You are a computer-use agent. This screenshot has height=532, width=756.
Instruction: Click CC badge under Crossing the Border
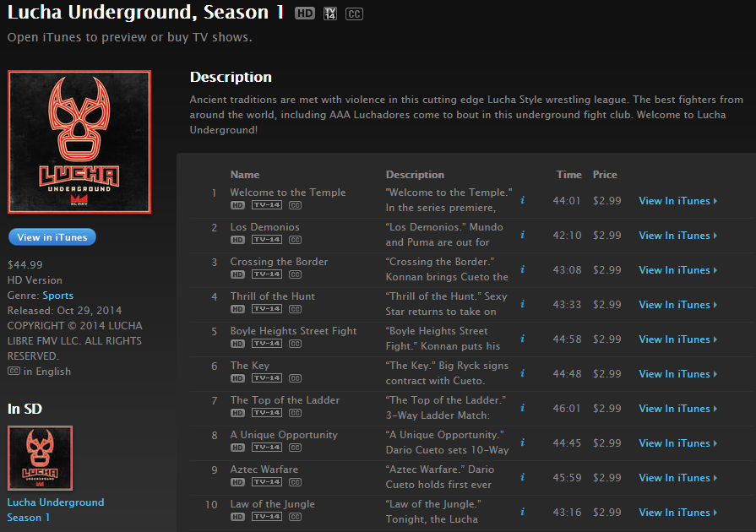click(295, 274)
